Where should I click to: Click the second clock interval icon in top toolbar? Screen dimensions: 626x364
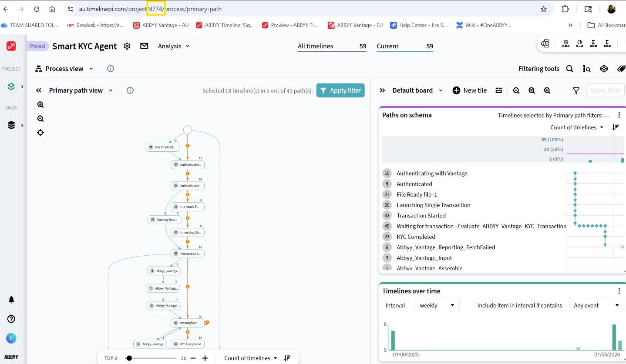(579, 43)
